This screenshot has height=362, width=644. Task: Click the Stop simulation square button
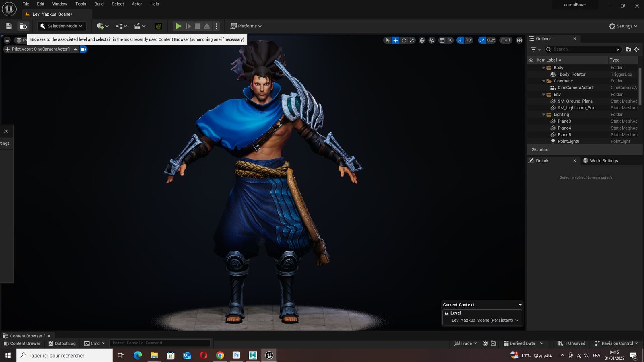197,26
